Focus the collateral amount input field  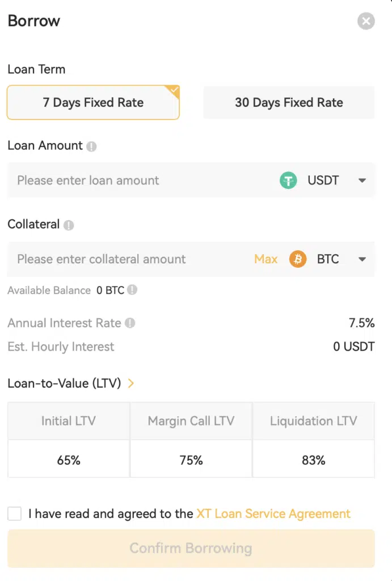pos(130,259)
